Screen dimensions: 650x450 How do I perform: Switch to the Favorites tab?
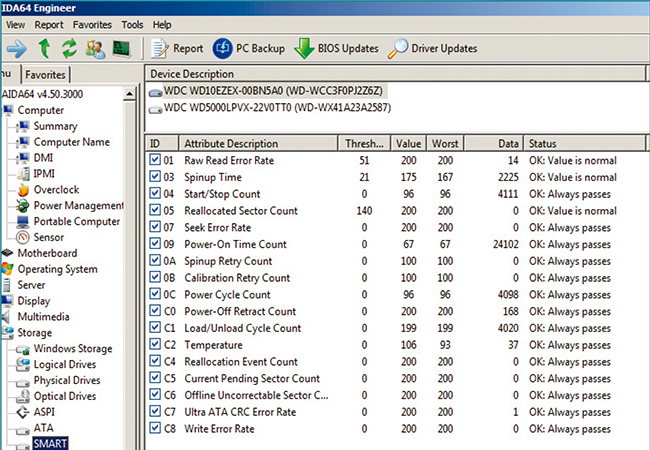[45, 75]
